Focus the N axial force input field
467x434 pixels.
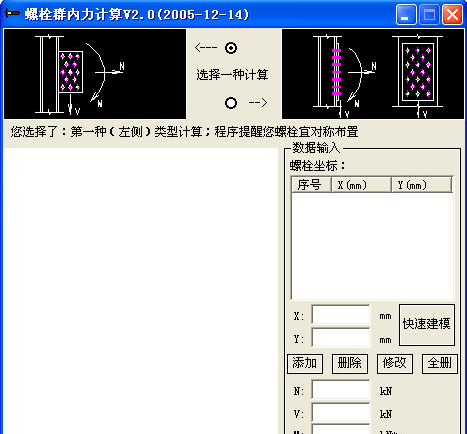point(341,390)
